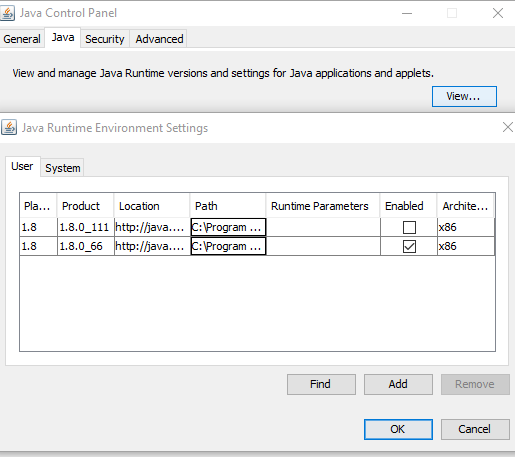The height and width of the screenshot is (457, 515).
Task: Switch to the Security tab
Action: [105, 39]
